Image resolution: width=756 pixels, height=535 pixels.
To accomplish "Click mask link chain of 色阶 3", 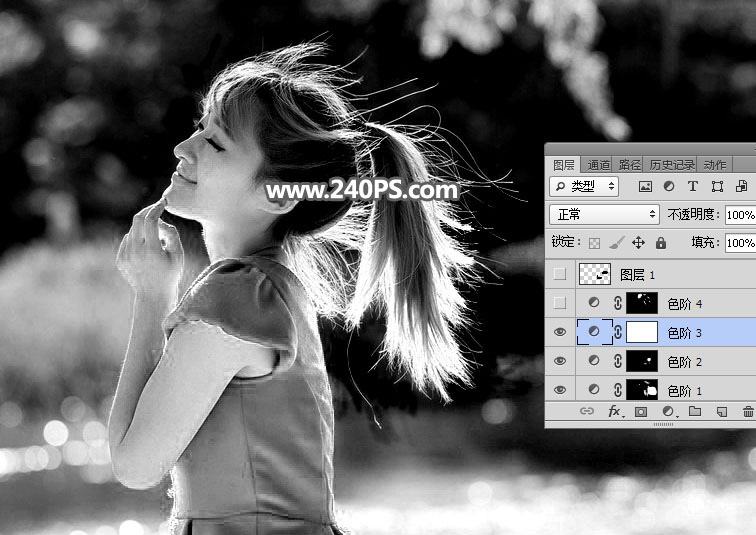I will click(x=618, y=332).
